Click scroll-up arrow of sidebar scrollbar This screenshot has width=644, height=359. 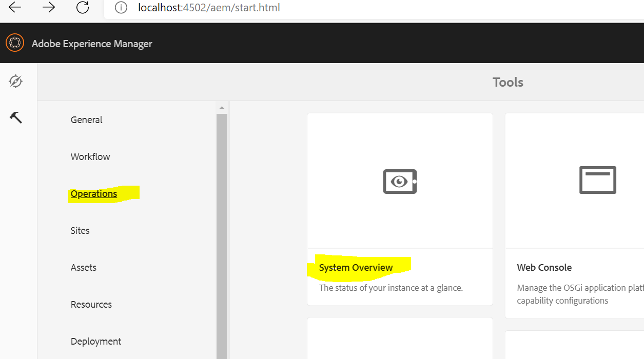[222, 108]
